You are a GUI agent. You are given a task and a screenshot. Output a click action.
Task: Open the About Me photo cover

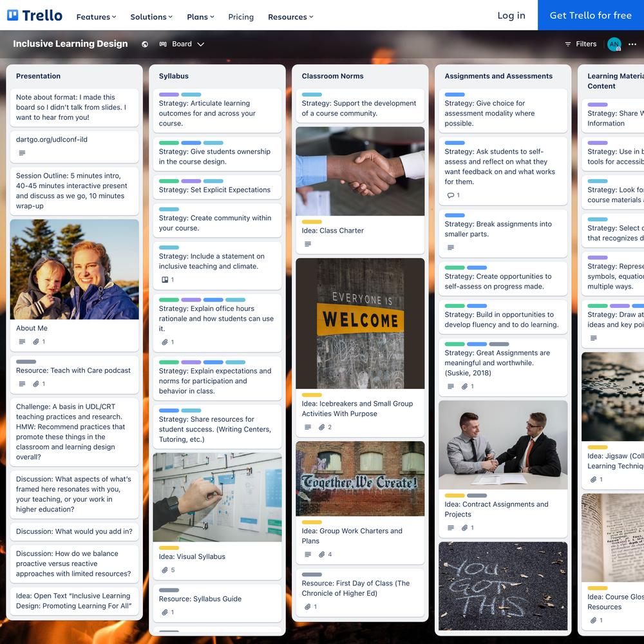[x=74, y=269]
